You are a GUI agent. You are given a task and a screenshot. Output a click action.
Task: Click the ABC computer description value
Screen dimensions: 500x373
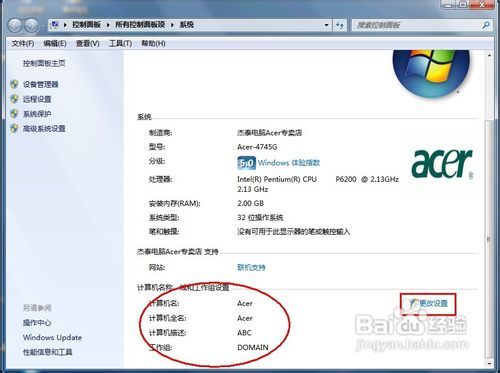click(244, 333)
